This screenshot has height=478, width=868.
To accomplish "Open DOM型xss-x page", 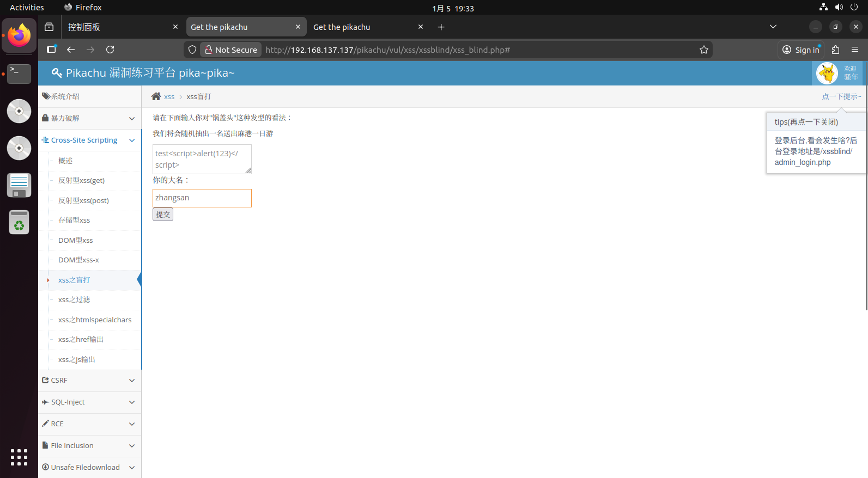I will coord(79,260).
